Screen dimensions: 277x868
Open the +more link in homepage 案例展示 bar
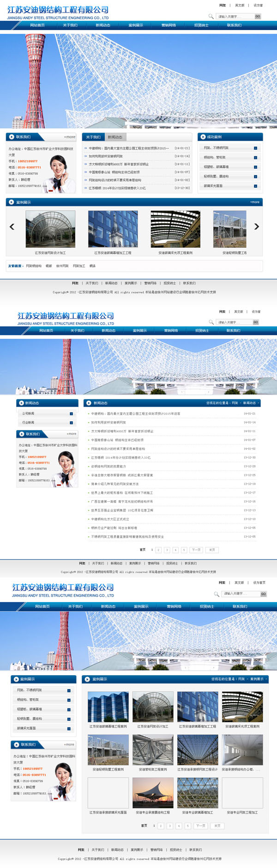tap(254, 202)
